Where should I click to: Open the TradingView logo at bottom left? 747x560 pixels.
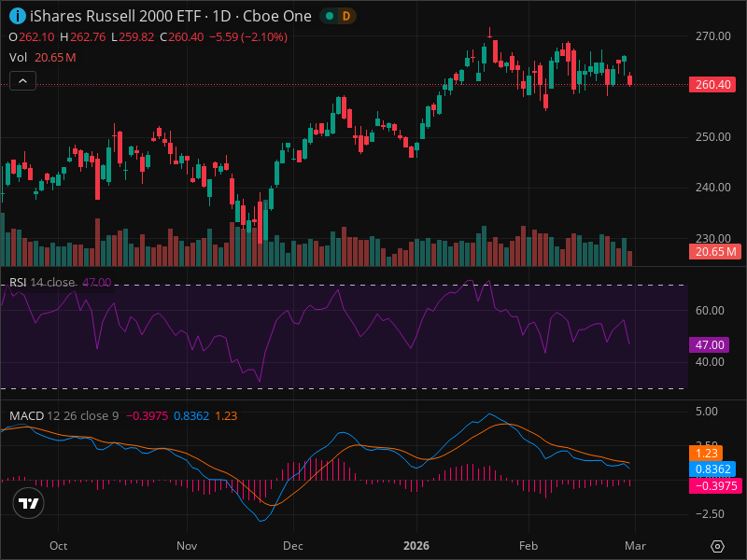coord(29,503)
